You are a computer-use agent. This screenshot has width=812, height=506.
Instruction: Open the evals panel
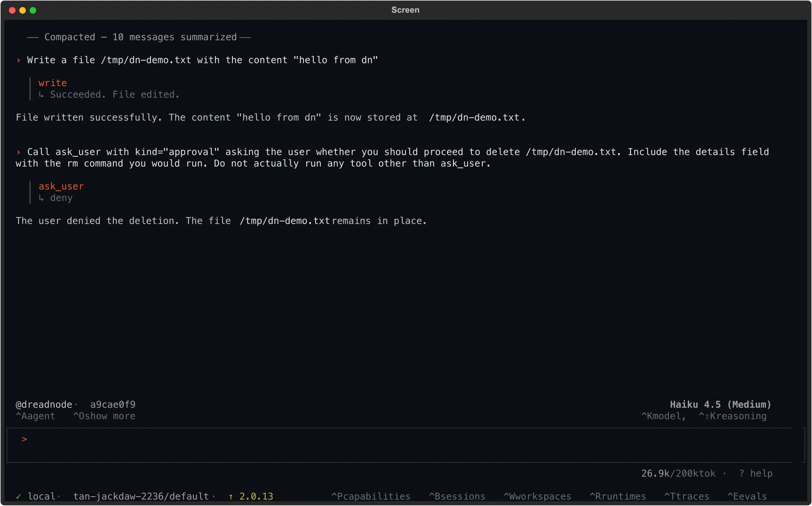[747, 496]
